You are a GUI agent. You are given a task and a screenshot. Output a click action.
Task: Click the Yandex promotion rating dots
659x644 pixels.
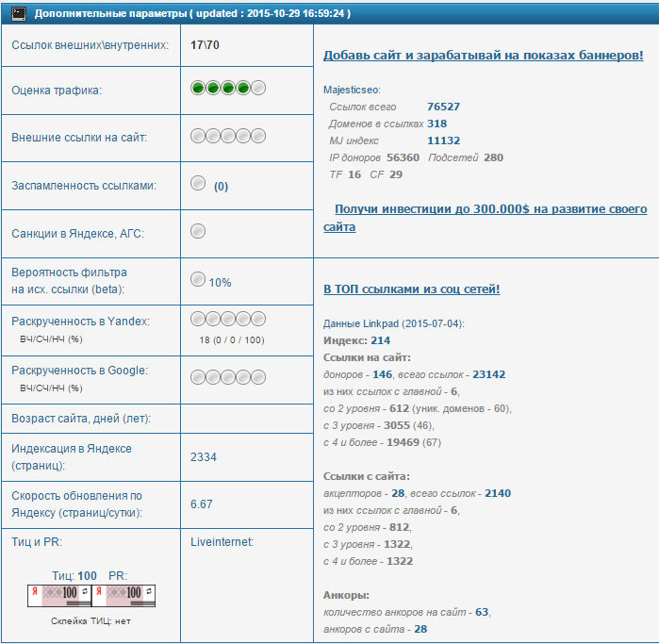coord(228,319)
